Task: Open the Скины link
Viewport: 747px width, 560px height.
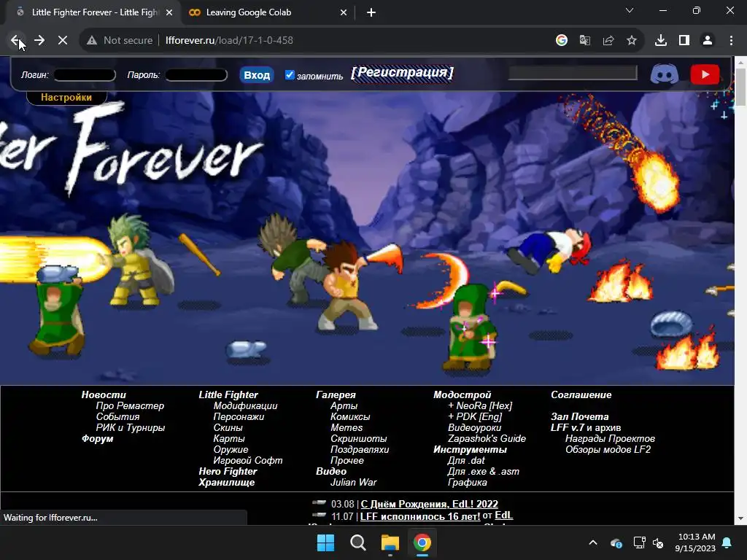Action: pyautogui.click(x=228, y=427)
